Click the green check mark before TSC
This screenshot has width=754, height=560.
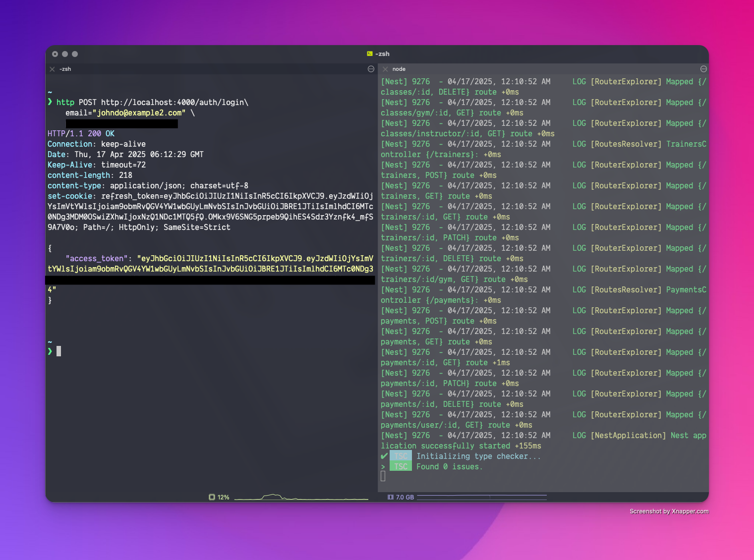coord(384,456)
